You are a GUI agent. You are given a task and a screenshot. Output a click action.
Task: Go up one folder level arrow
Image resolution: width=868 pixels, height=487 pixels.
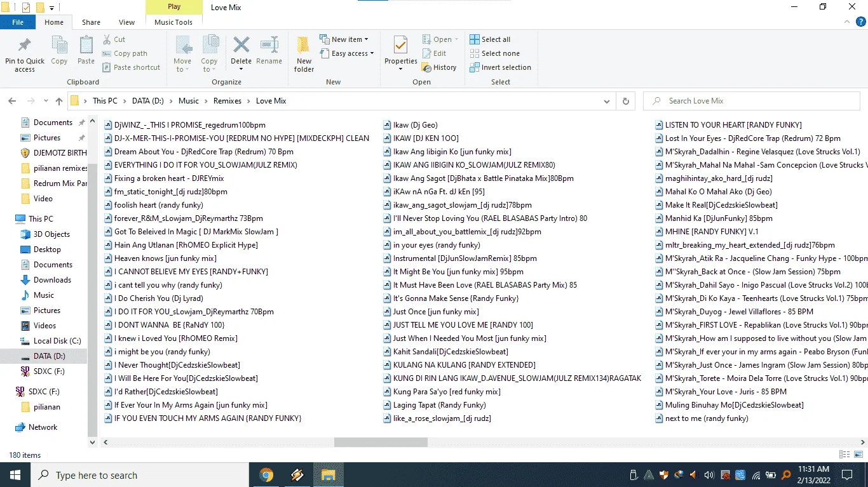click(59, 101)
